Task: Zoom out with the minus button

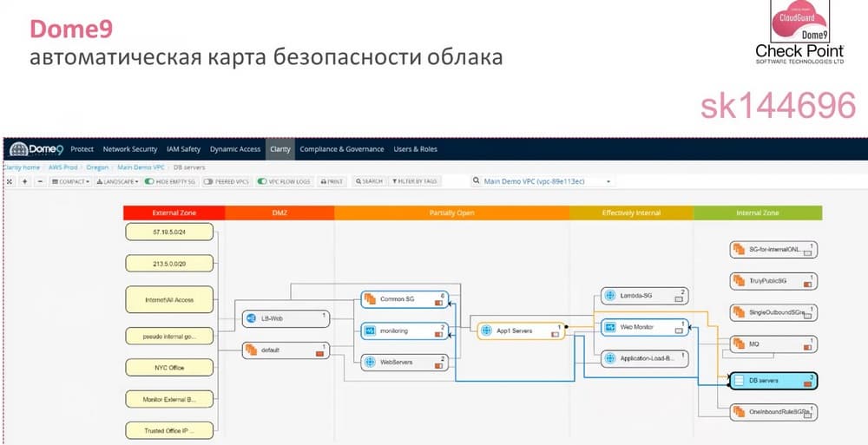Action: point(40,181)
